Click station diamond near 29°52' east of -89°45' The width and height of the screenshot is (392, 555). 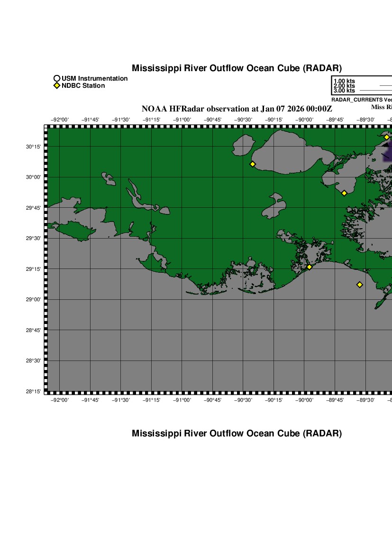point(344,193)
